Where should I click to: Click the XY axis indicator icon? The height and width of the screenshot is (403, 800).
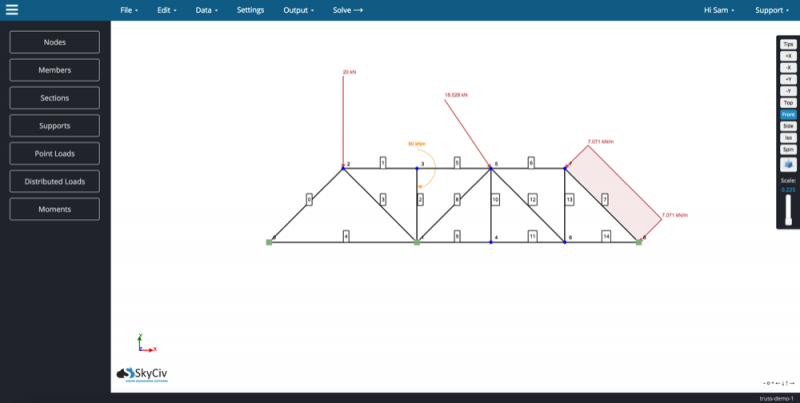click(146, 343)
